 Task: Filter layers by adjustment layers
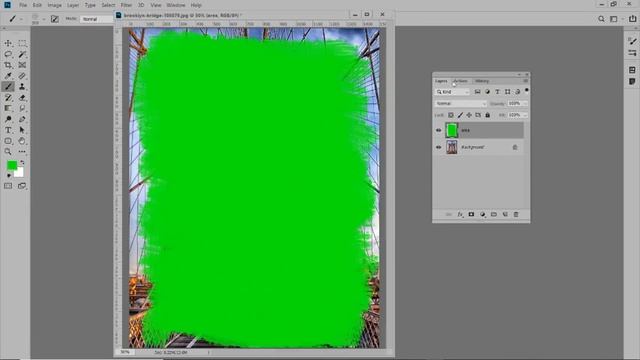tap(487, 92)
